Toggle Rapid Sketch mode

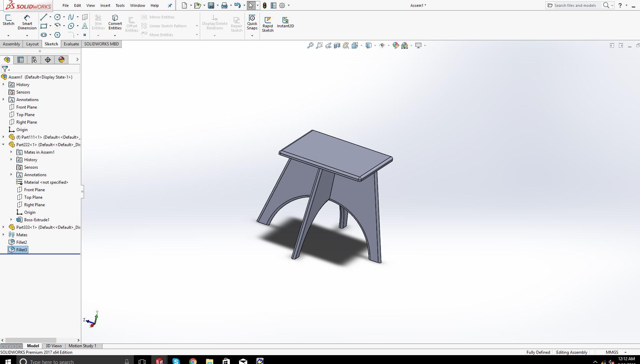point(268,24)
